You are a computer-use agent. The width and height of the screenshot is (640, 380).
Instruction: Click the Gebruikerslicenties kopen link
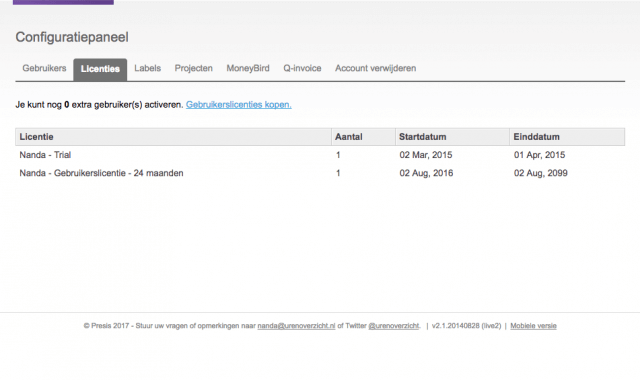pyautogui.click(x=239, y=104)
